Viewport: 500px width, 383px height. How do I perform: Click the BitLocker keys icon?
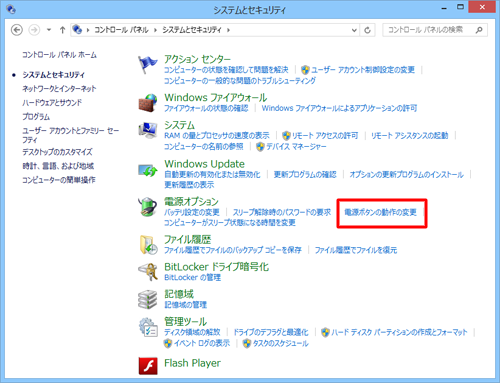[148, 272]
